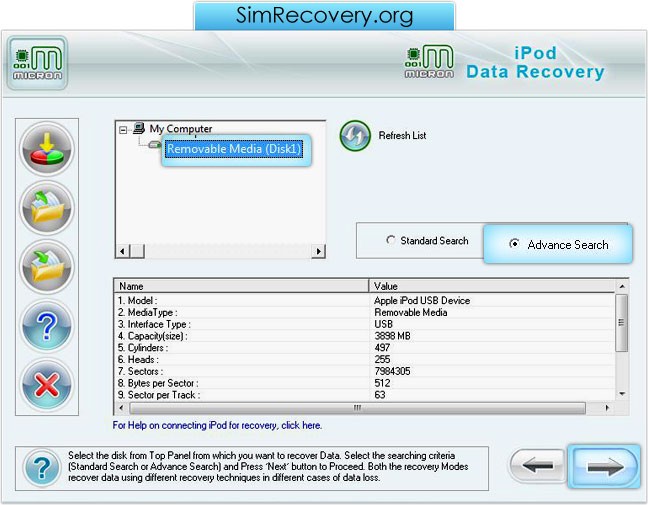Click the removable drive icon in tree
This screenshot has width=648, height=505.
click(155, 145)
